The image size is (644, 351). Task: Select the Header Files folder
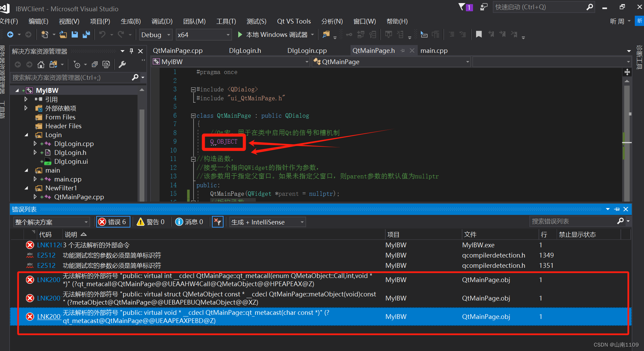pos(63,126)
